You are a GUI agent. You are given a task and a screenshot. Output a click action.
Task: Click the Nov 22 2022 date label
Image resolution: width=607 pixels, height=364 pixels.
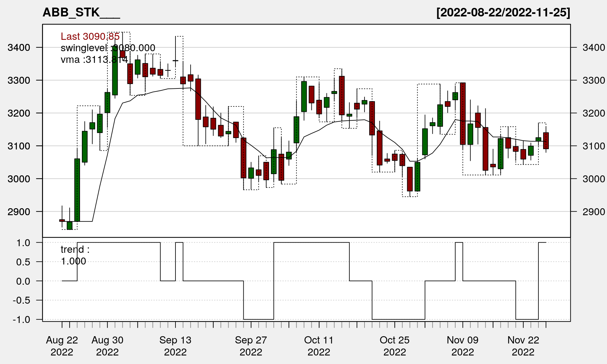pos(523,346)
